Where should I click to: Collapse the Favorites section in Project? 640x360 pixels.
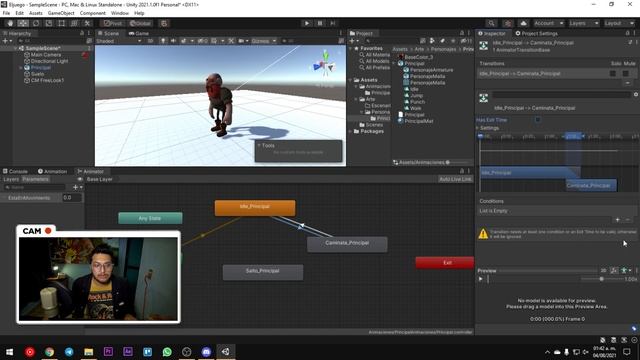click(x=351, y=48)
